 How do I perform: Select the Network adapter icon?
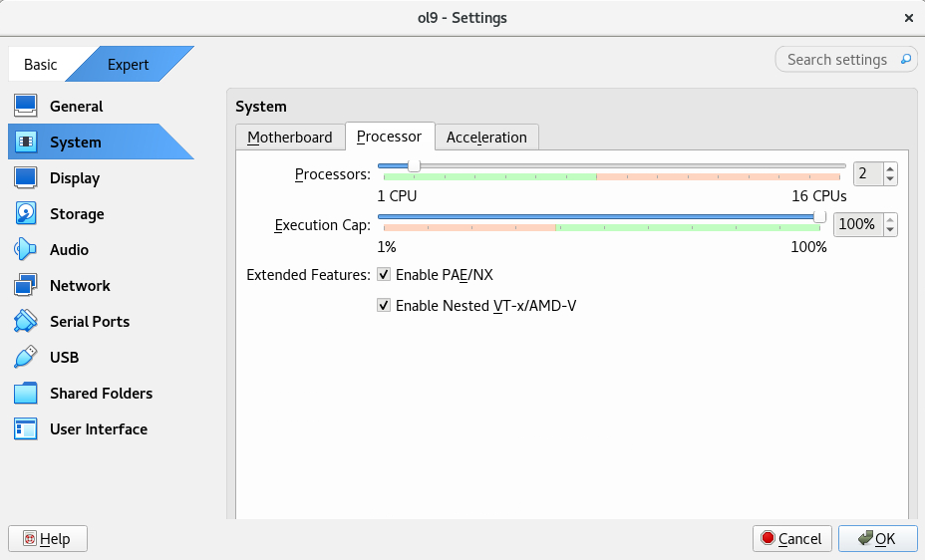pos(26,285)
